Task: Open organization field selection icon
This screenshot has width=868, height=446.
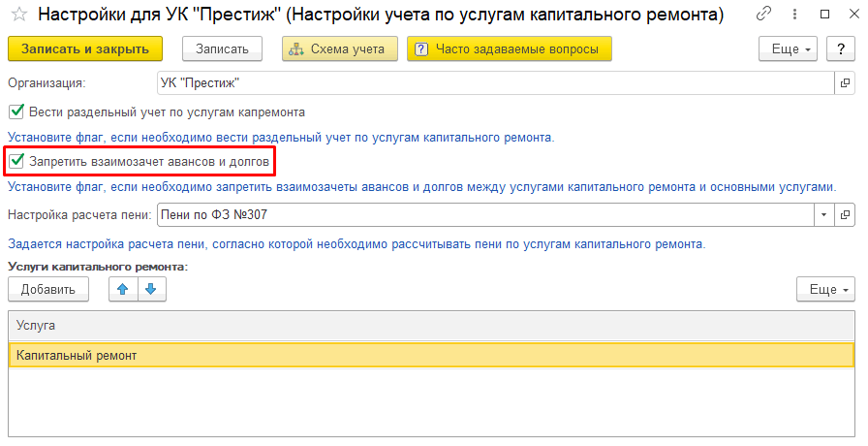Action: click(845, 83)
